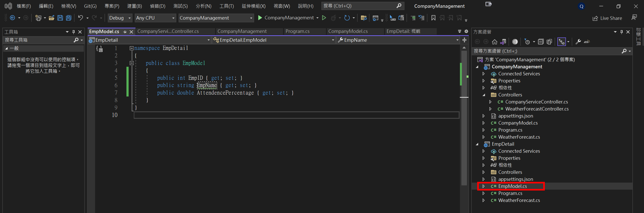Open the Any CPU platform dropdown
This screenshot has width=644, height=213.
point(155,18)
